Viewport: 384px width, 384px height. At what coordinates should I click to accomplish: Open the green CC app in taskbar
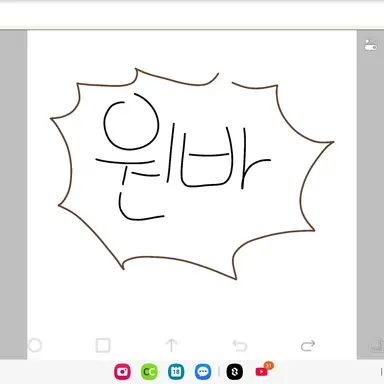pyautogui.click(x=149, y=372)
